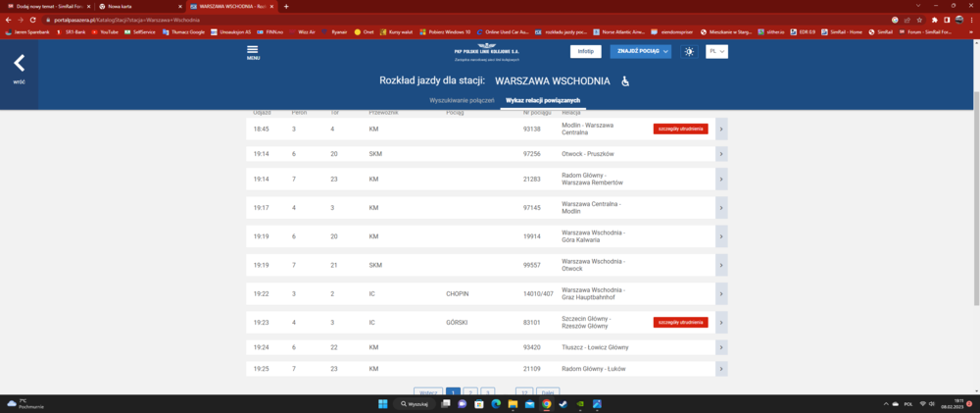Open the hamburger MENU icon
Viewport: 980px width, 413px height.
[253, 52]
